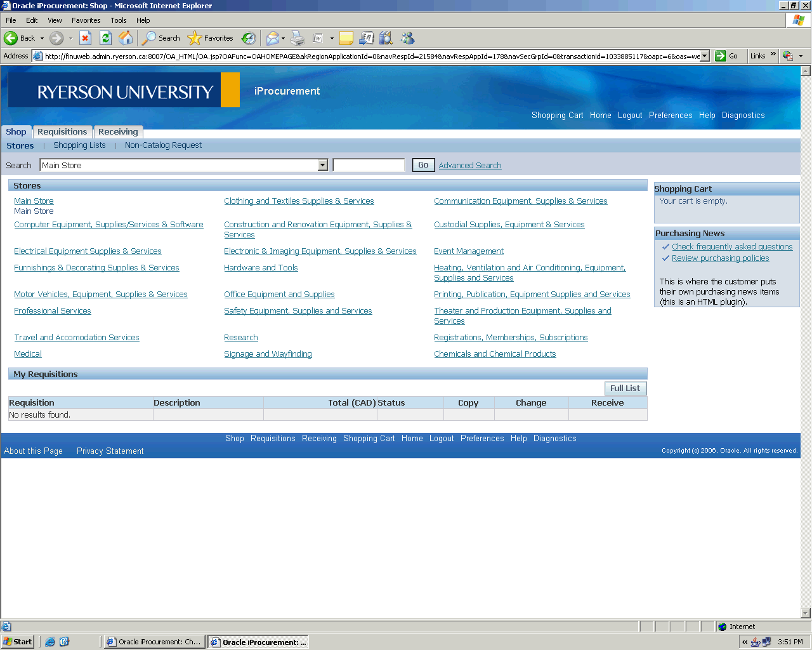This screenshot has height=650, width=812.
Task: Click the browser Stop icon
Action: pyautogui.click(x=85, y=38)
